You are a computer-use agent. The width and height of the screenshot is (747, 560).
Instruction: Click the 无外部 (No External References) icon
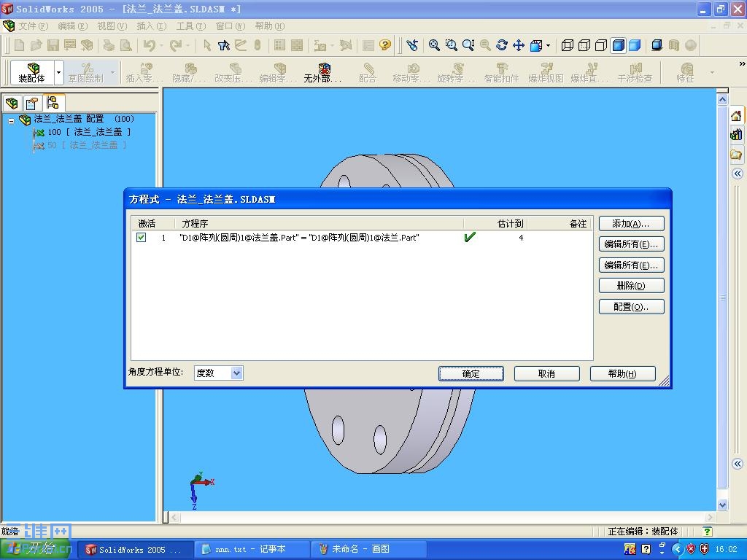(x=323, y=72)
